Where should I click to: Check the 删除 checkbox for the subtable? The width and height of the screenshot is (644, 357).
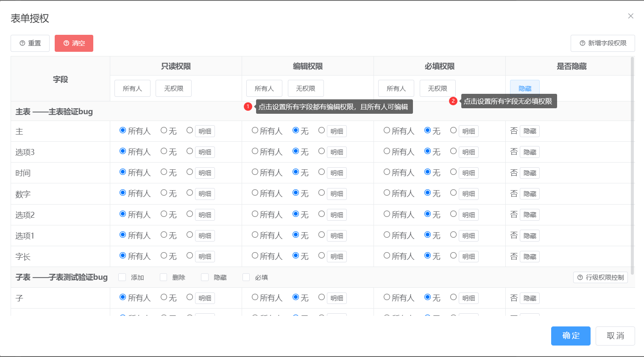163,277
